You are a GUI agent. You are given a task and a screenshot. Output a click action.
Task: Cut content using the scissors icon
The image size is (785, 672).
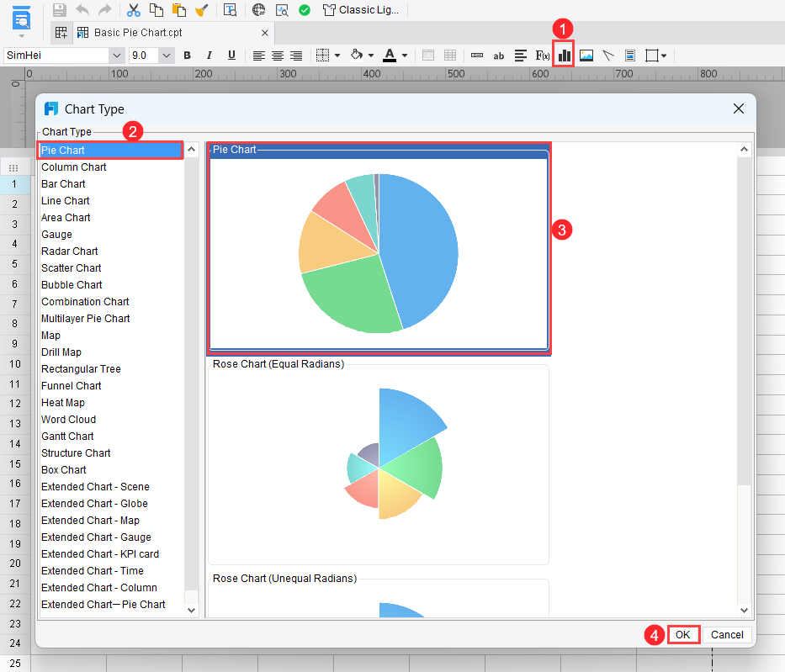point(132,10)
